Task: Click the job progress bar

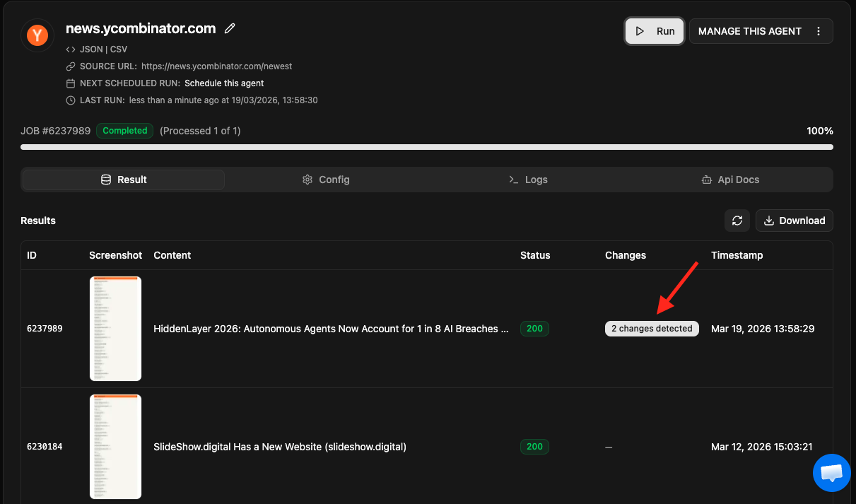Action: point(426,147)
